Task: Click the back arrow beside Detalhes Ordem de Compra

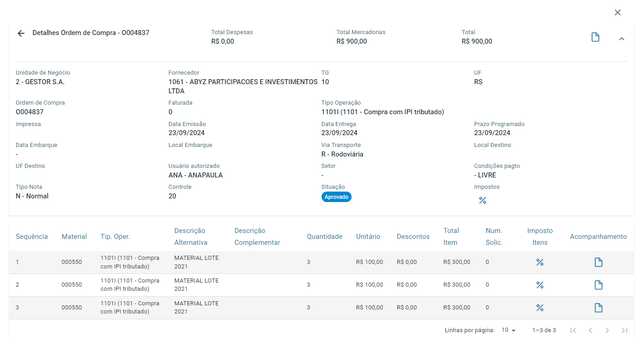Action: point(21,33)
